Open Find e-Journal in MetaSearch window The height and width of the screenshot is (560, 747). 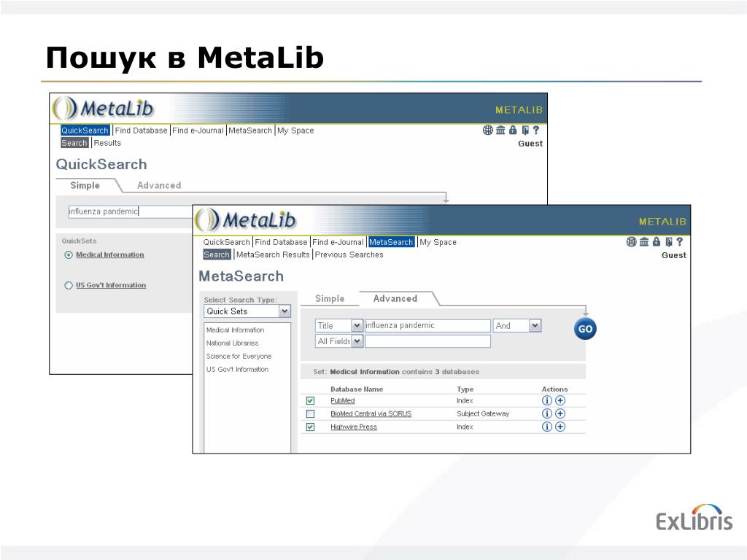point(338,242)
